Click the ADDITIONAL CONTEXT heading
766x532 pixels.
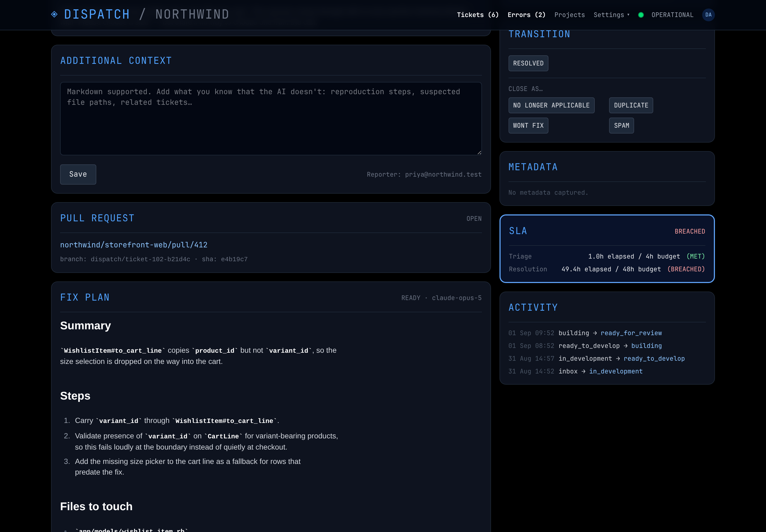tap(116, 61)
